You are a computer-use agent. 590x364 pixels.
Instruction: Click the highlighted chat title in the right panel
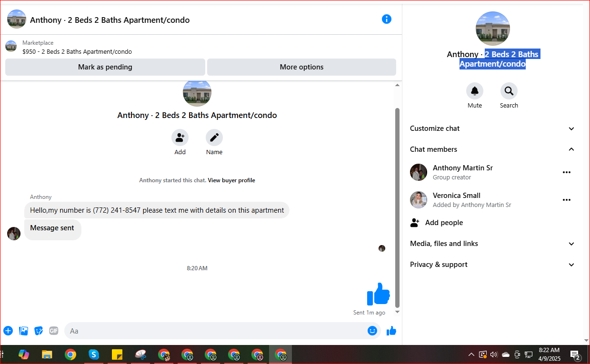pyautogui.click(x=493, y=59)
